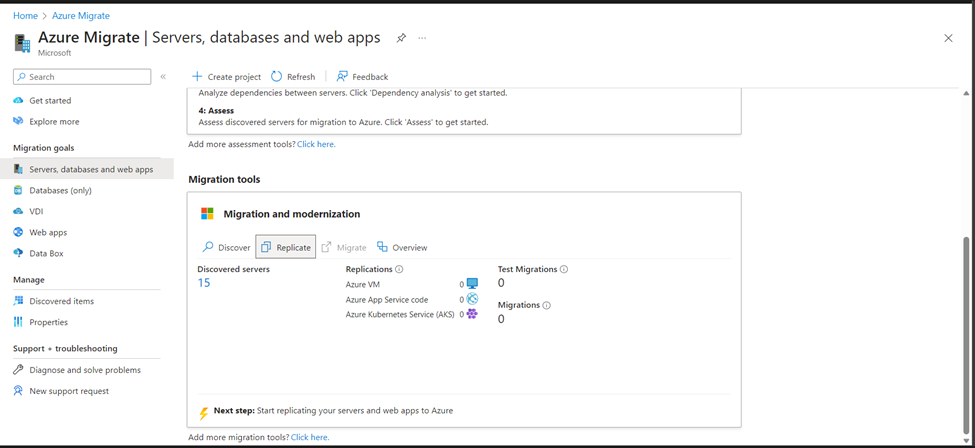Viewport: 975px width, 448px height.
Task: Click the pin icon beside the page title
Action: tap(401, 38)
